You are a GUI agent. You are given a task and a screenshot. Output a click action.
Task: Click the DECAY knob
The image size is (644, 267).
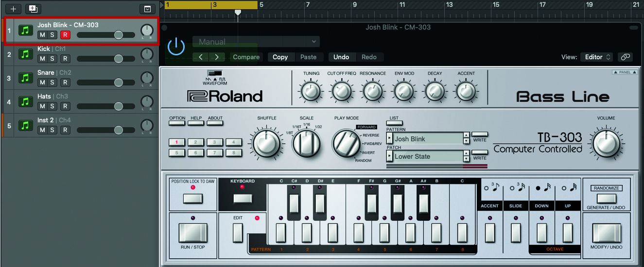(435, 90)
